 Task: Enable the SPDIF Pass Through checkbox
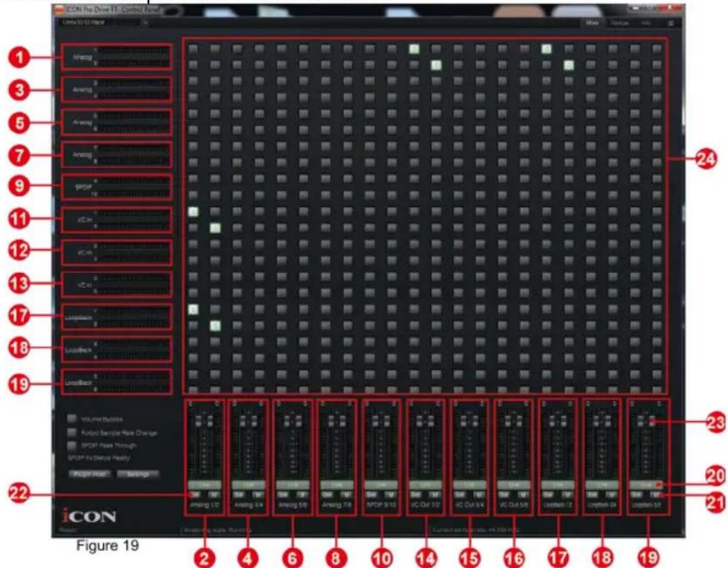pyautogui.click(x=72, y=445)
